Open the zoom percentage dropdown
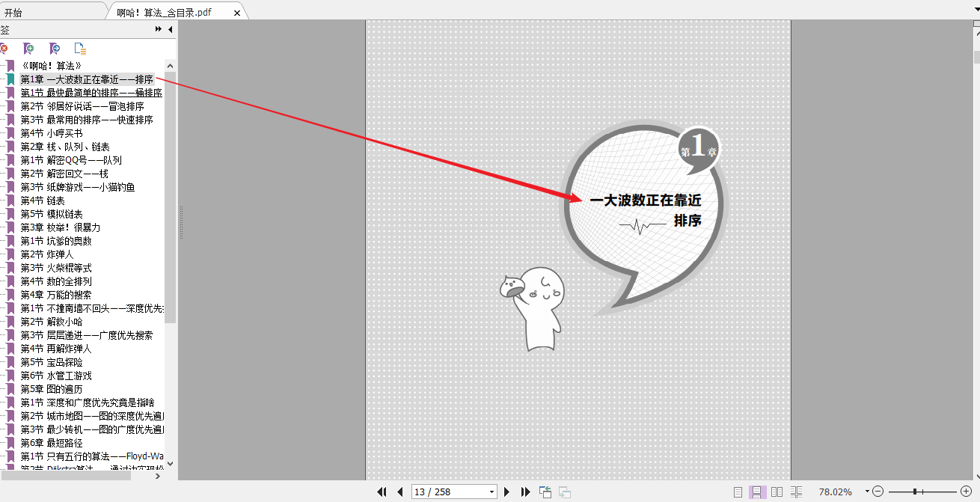The image size is (980, 502). tap(866, 492)
